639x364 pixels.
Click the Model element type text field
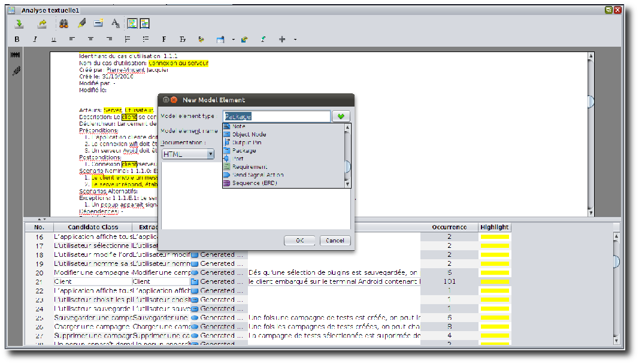pos(276,116)
